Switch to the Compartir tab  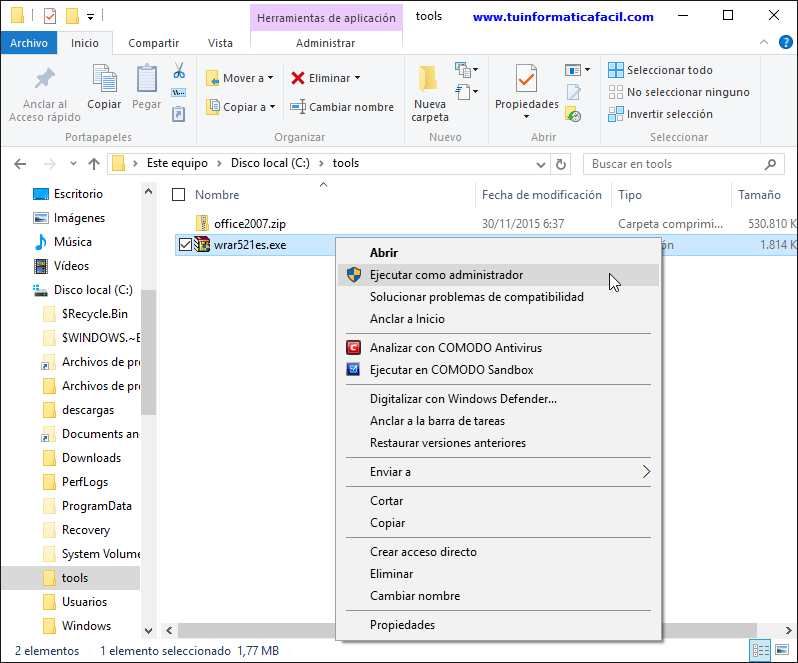pos(153,43)
